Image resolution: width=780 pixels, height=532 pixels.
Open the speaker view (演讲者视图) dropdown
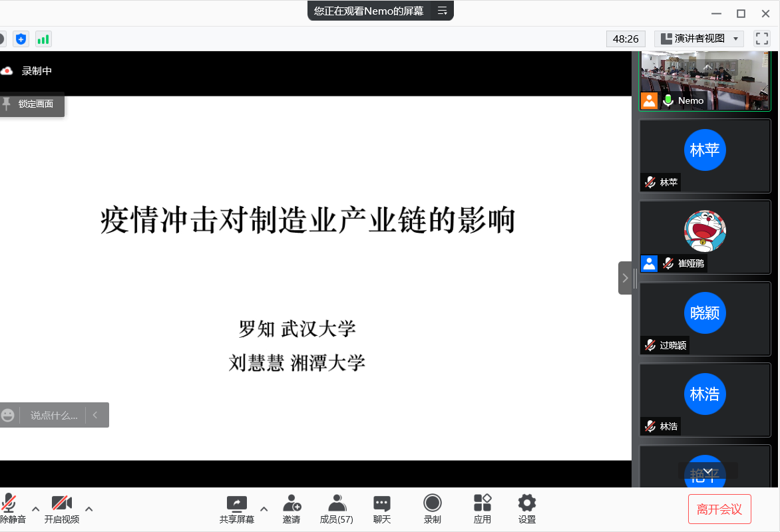tap(699, 39)
